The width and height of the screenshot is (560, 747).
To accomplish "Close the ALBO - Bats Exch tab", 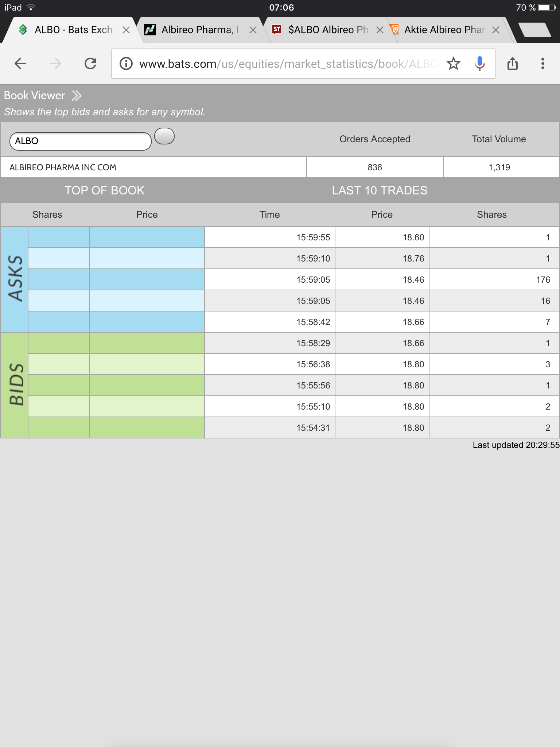I will (x=126, y=30).
